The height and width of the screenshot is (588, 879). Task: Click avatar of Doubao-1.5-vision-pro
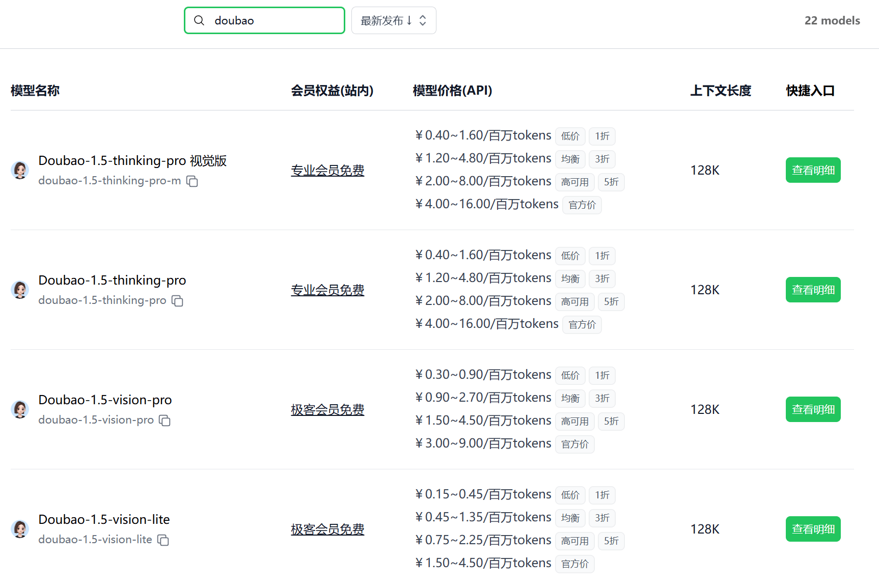pos(20,409)
